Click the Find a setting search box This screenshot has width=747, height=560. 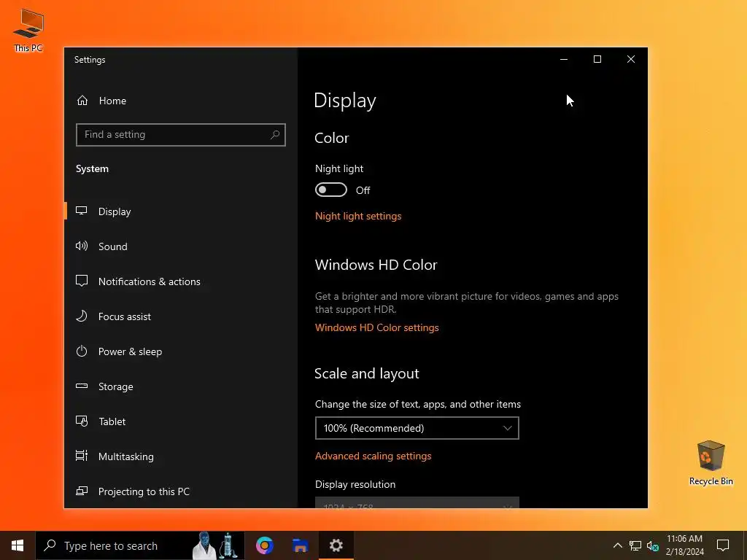click(181, 135)
